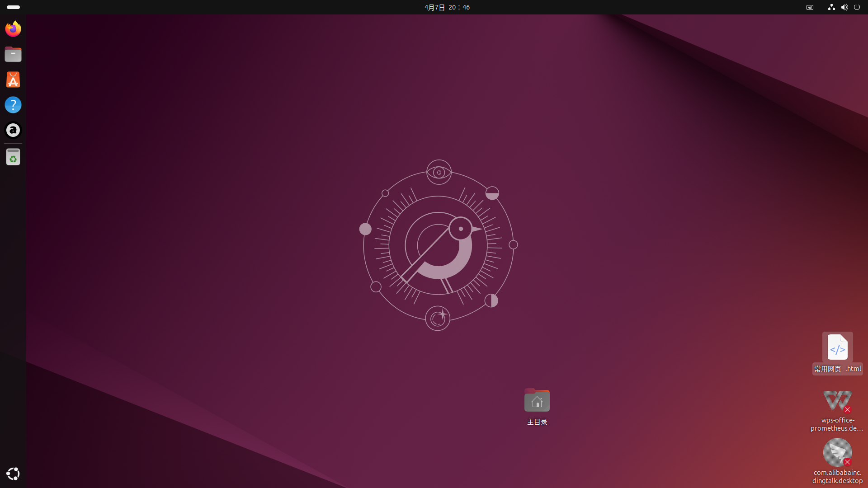The image size is (868, 488).
Task: Launch Ubuntu Software app center
Action: coord(13,80)
